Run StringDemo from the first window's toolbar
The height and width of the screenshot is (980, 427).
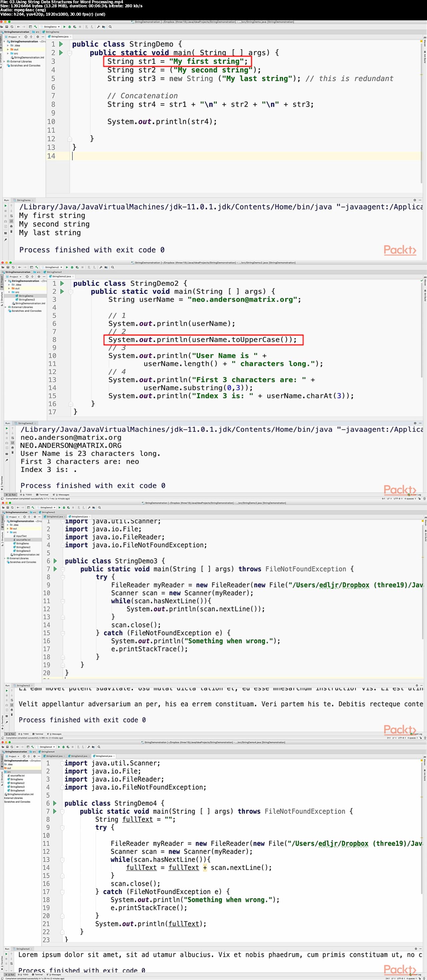(64, 27)
